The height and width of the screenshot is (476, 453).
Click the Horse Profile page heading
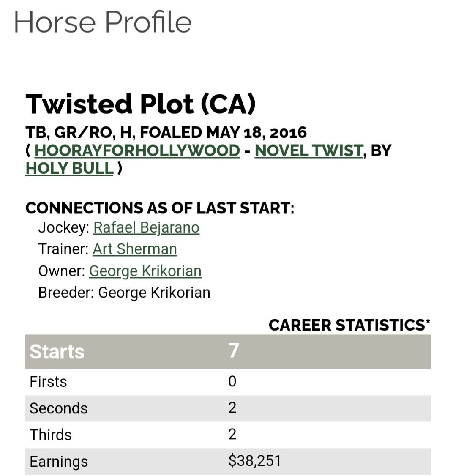point(103,22)
